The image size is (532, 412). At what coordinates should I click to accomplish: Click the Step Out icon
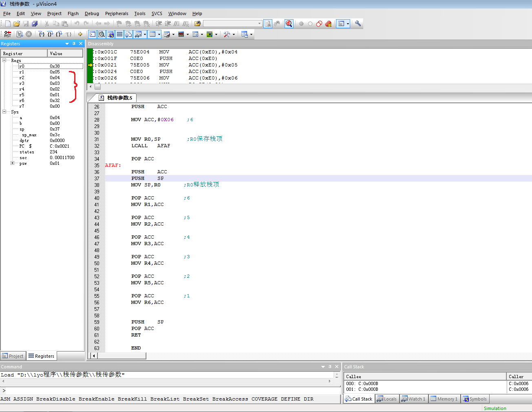pyautogui.click(x=59, y=34)
